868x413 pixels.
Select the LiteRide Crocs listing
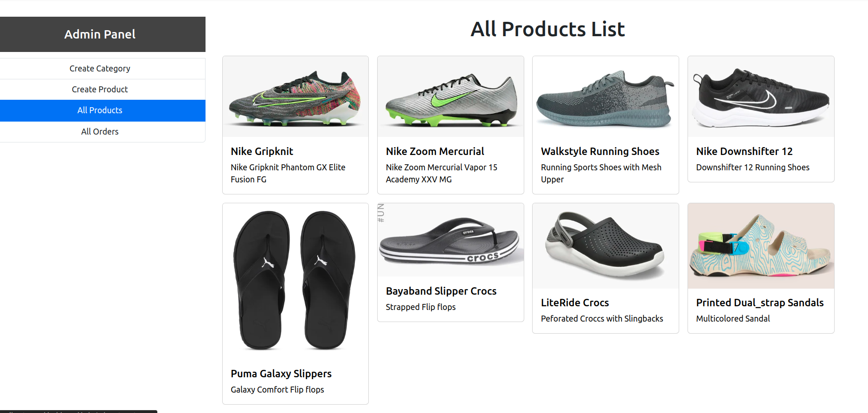[x=575, y=303]
